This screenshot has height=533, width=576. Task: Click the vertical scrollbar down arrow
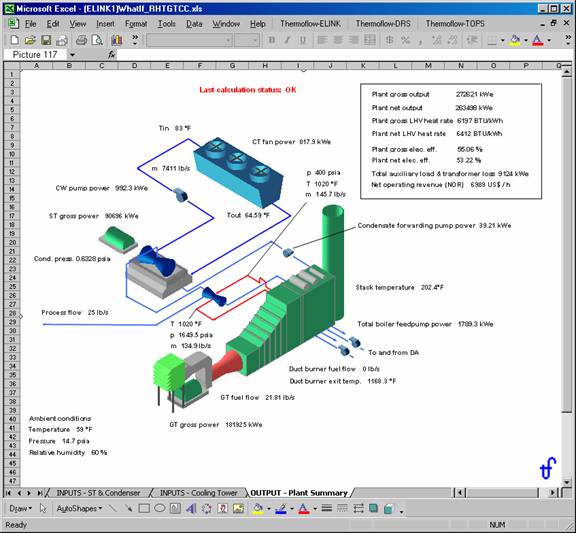[x=567, y=482]
